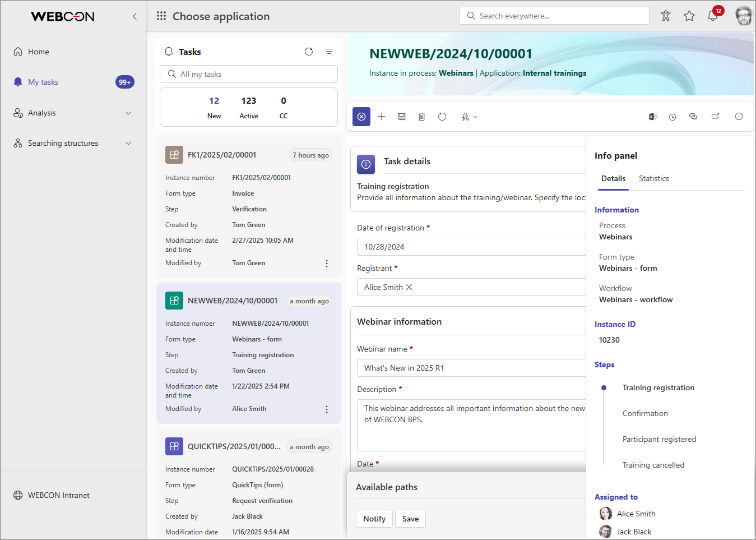The height and width of the screenshot is (540, 756).
Task: Click the Save path button
Action: pos(410,519)
